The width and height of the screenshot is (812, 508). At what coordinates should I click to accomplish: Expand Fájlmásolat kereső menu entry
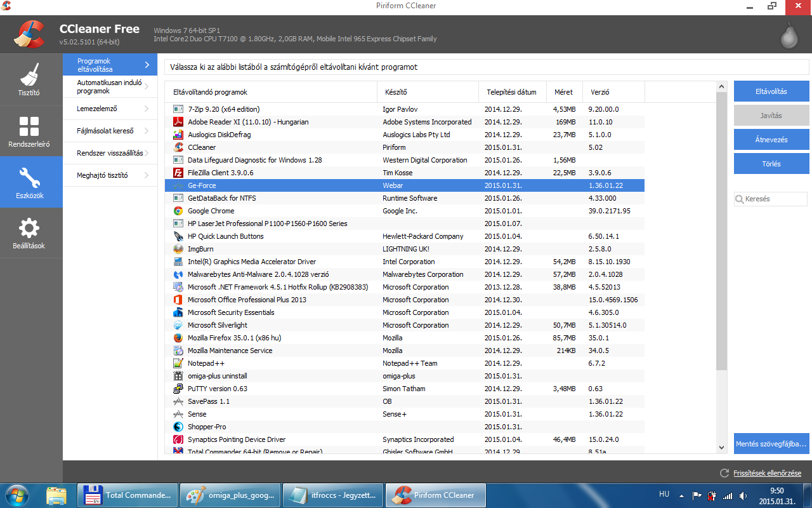pos(110,131)
